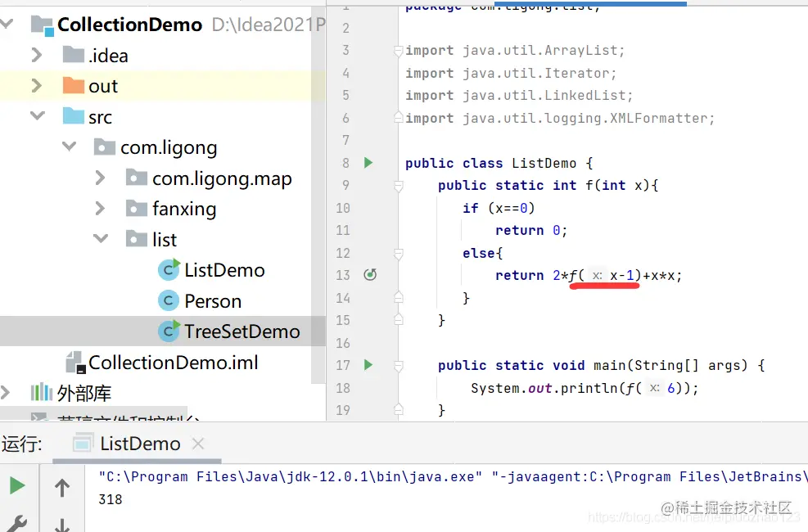Click the 运行: Run panel label
Image resolution: width=808 pixels, height=532 pixels.
tap(21, 444)
